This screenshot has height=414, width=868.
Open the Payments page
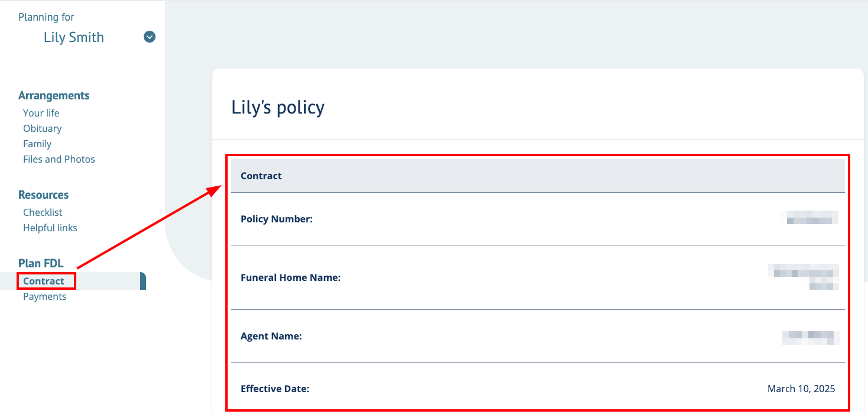pos(44,296)
